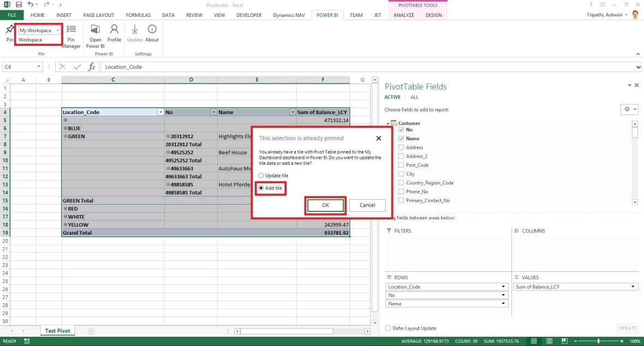Click Cancel in the dialog
This screenshot has height=346, width=644.
tap(367, 205)
